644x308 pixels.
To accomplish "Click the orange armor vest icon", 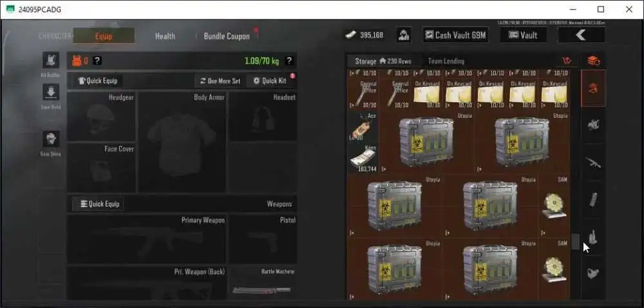I will click(x=77, y=60).
